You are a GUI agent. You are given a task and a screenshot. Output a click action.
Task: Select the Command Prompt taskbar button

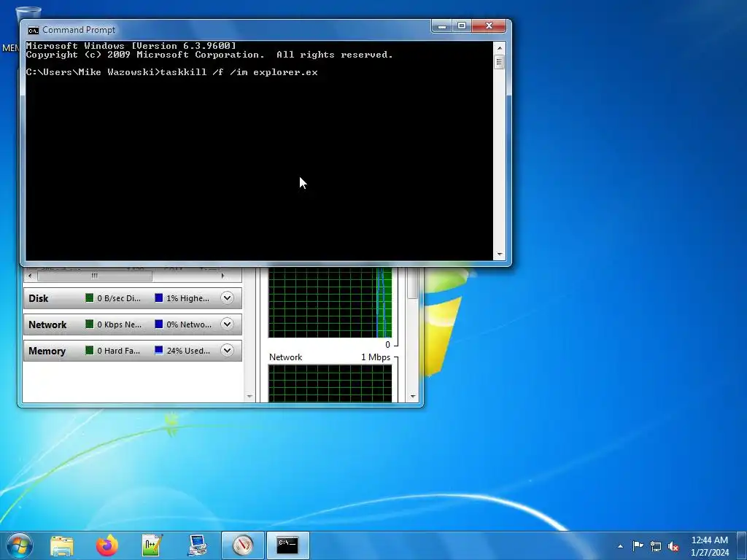point(287,545)
